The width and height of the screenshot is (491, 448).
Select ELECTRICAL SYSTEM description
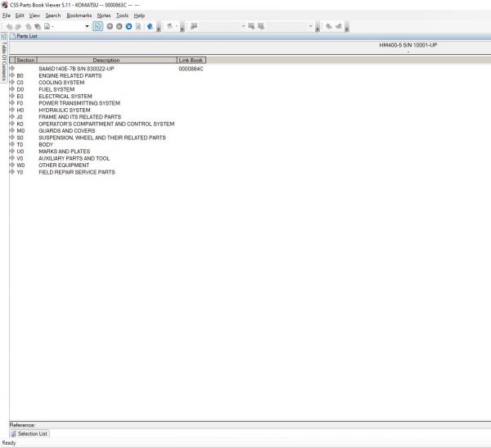65,97
